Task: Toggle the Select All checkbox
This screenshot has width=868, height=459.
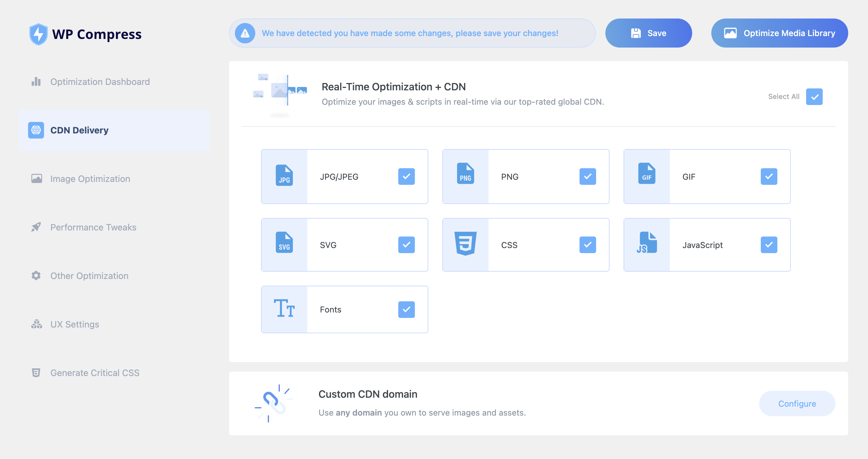Action: 814,97
